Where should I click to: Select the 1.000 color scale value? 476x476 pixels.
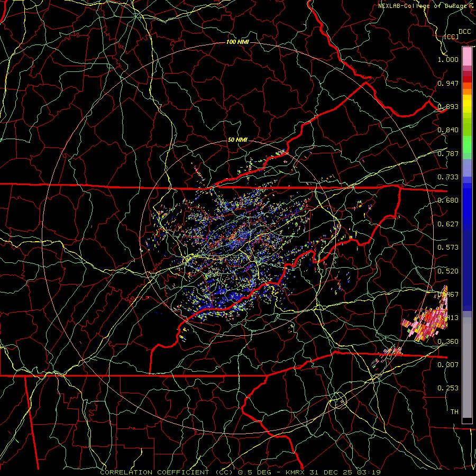point(448,59)
